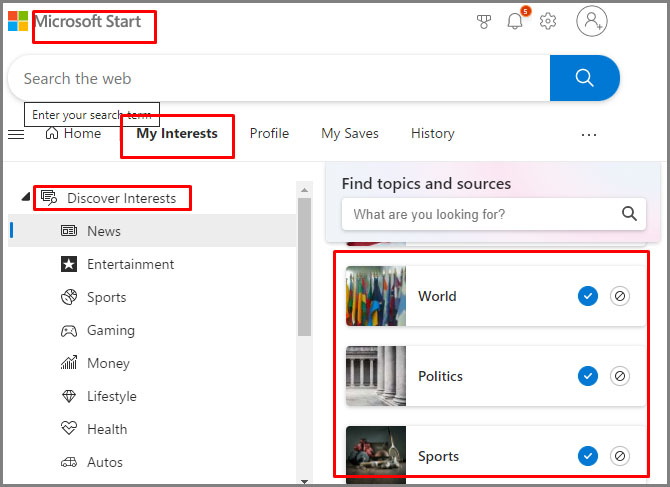670x487 pixels.
Task: Click the Health heart icon
Action: 69,428
